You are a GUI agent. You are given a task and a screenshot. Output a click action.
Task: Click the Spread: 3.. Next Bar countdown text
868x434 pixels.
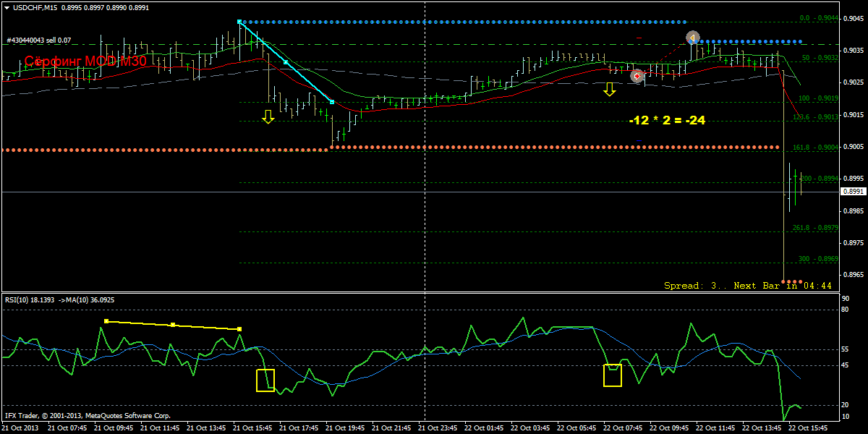click(x=748, y=286)
